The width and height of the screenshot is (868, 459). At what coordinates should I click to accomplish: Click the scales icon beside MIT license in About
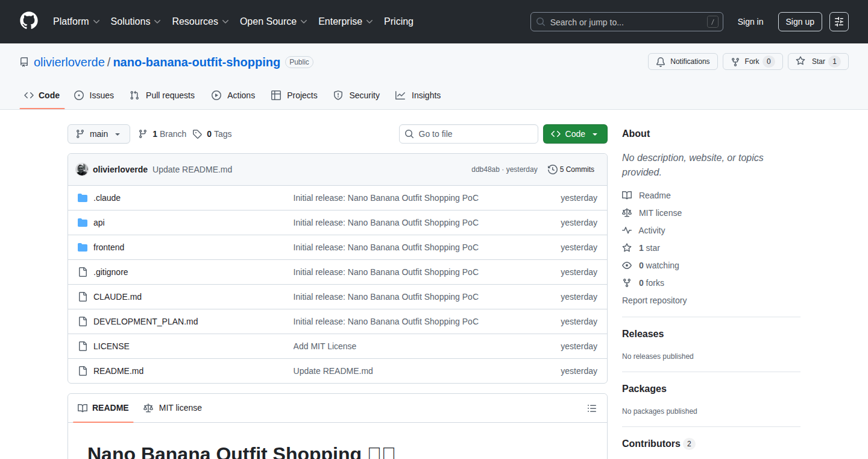[x=627, y=213]
